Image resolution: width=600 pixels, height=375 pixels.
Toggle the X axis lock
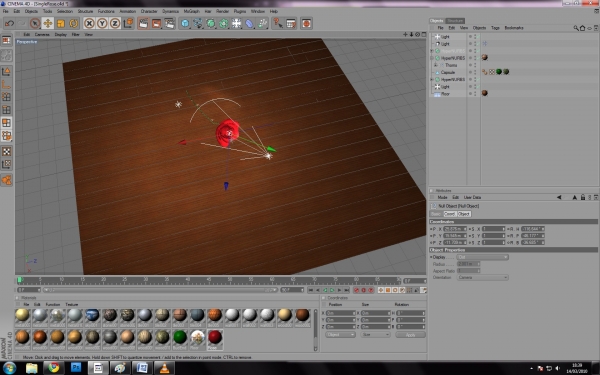(x=89, y=24)
